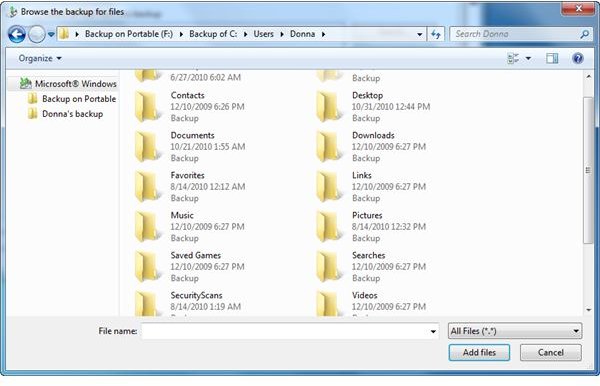This screenshot has height=386, width=600.
Task: Select the Saved Games folder icon
Action: [x=148, y=267]
